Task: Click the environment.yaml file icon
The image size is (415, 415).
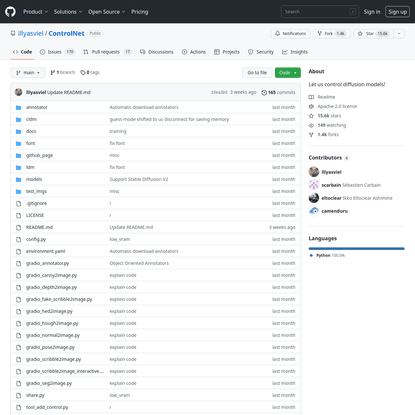Action: pyautogui.click(x=19, y=251)
